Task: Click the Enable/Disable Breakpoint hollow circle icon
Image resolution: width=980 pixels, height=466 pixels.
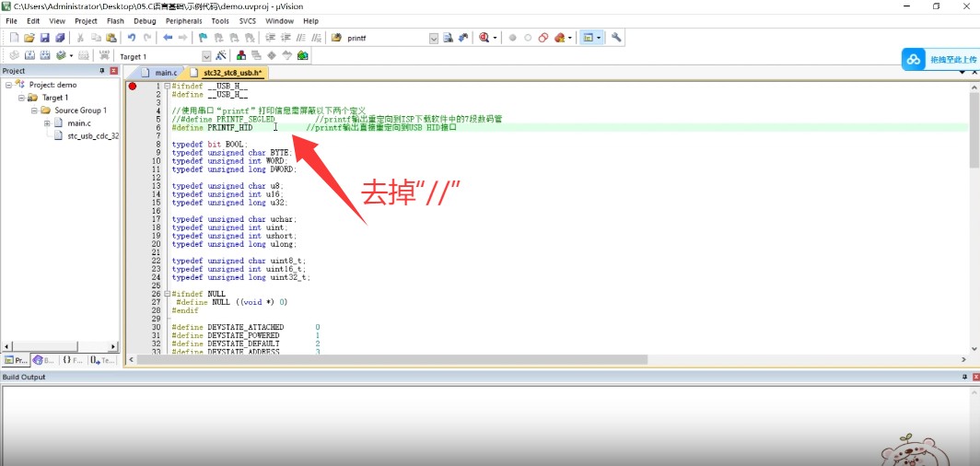Action: coord(528,38)
